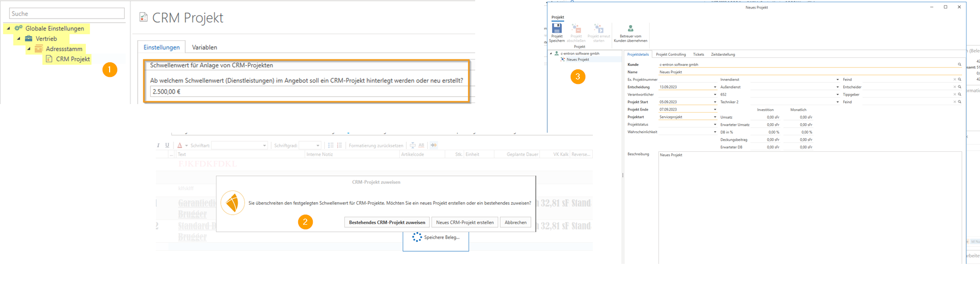980x283 pixels.
Task: Collapse the Globale Einstellungen tree node
Action: [9, 29]
